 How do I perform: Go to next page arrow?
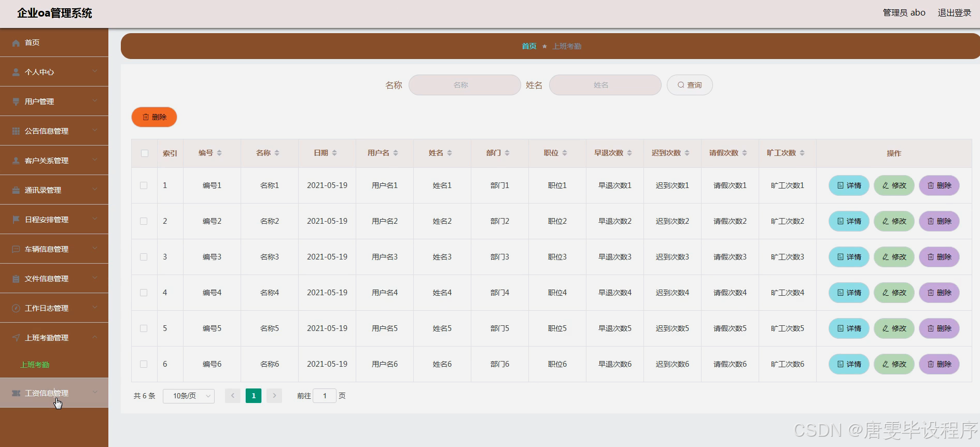(x=274, y=396)
